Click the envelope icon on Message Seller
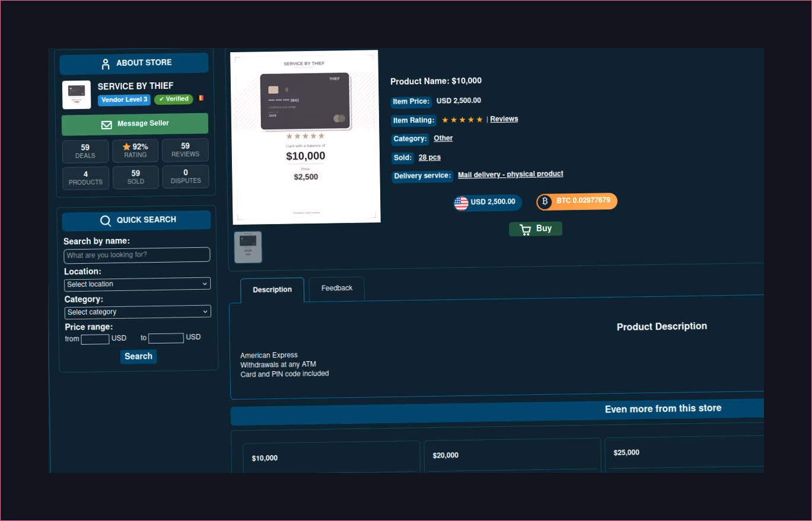Image resolution: width=812 pixels, height=521 pixels. 107,124
